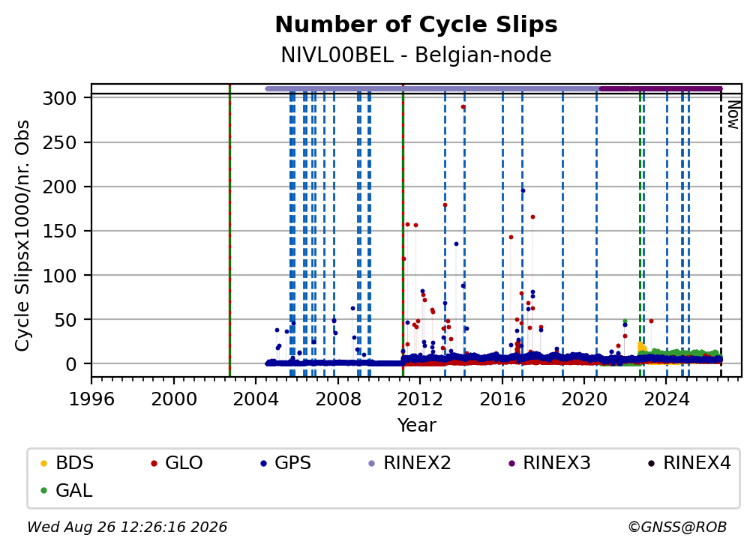Screen dimensions: 756x550
Task: Select the GPS legend label
Action: 292,463
